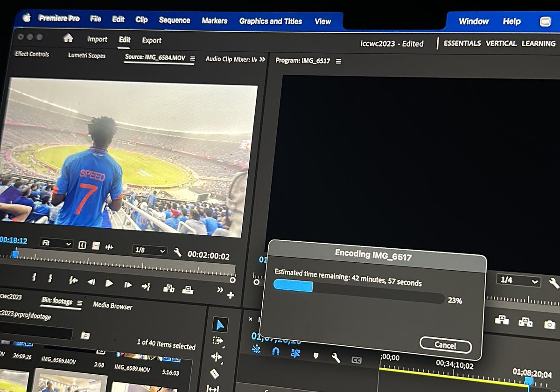Image resolution: width=560 pixels, height=392 pixels.
Task: Click the Home icon
Action: pos(68,38)
